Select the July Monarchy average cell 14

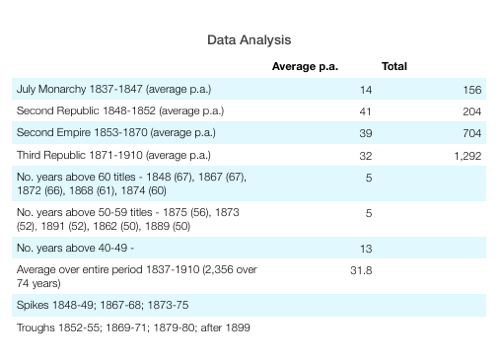point(366,90)
